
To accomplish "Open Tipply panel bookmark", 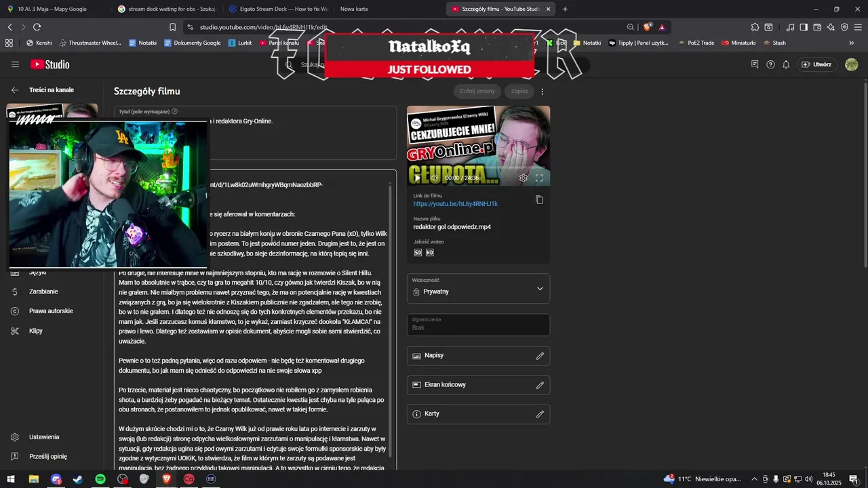I will (639, 43).
